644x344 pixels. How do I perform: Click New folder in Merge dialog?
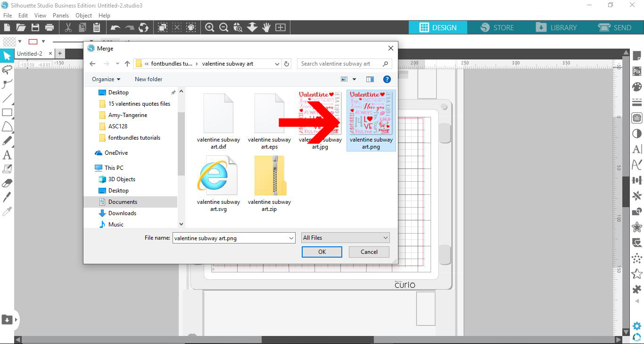(149, 79)
